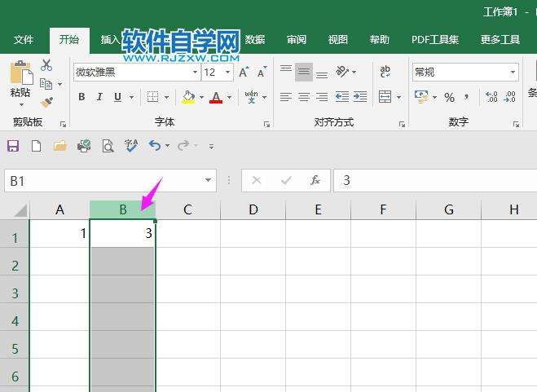Open the font size dropdown
Image resolution: width=537 pixels, height=392 pixels.
[x=227, y=73]
